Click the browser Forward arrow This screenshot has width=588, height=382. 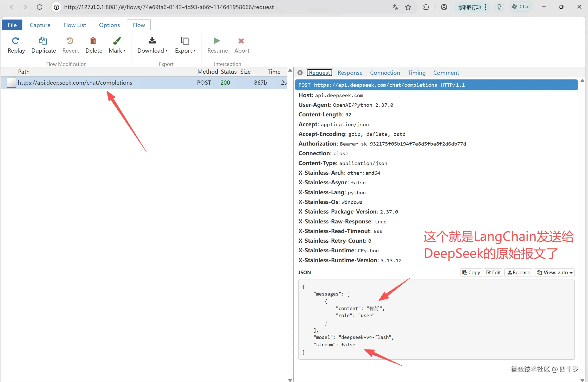[x=25, y=7]
